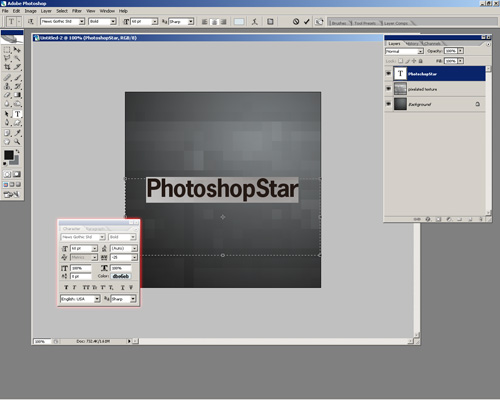Select the Dodge tool
The height and width of the screenshot is (400, 500).
[x=17, y=104]
